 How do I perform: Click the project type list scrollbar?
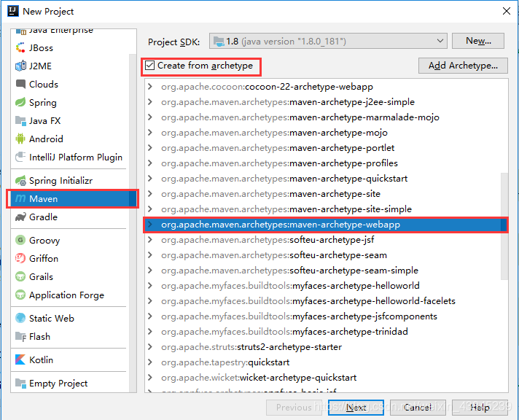pyautogui.click(x=133, y=222)
